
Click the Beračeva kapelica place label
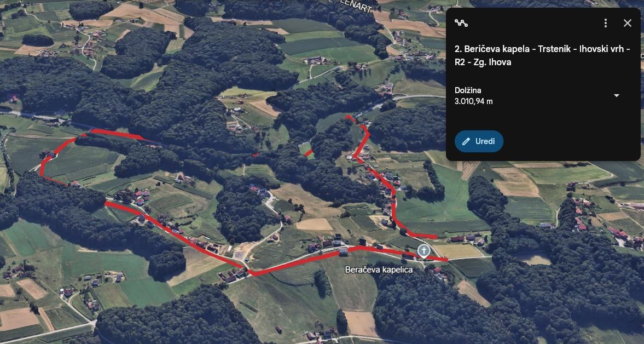click(x=379, y=270)
